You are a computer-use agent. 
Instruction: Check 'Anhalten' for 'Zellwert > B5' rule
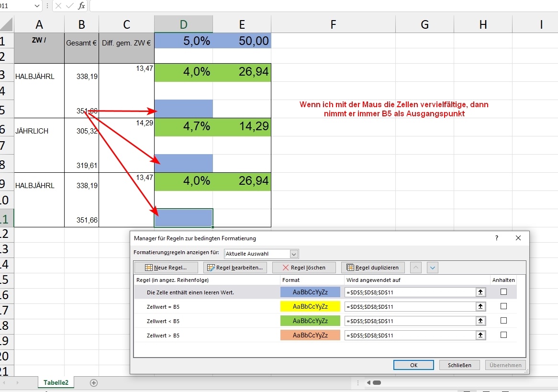coord(503,335)
